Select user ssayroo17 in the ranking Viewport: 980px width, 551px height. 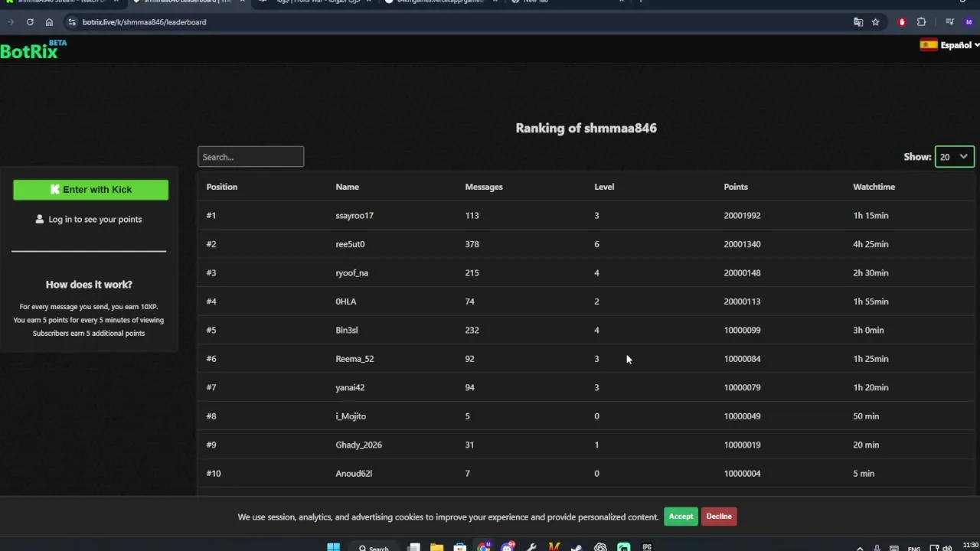[354, 216]
